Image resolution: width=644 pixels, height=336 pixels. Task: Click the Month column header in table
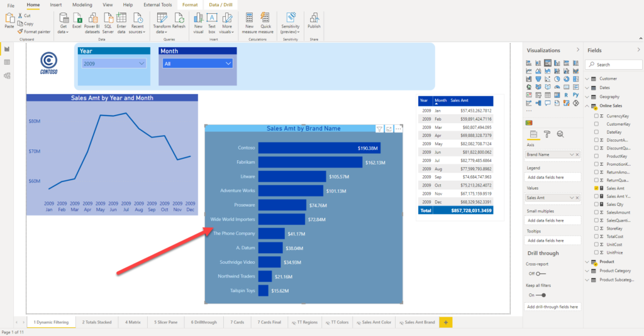tap(440, 100)
